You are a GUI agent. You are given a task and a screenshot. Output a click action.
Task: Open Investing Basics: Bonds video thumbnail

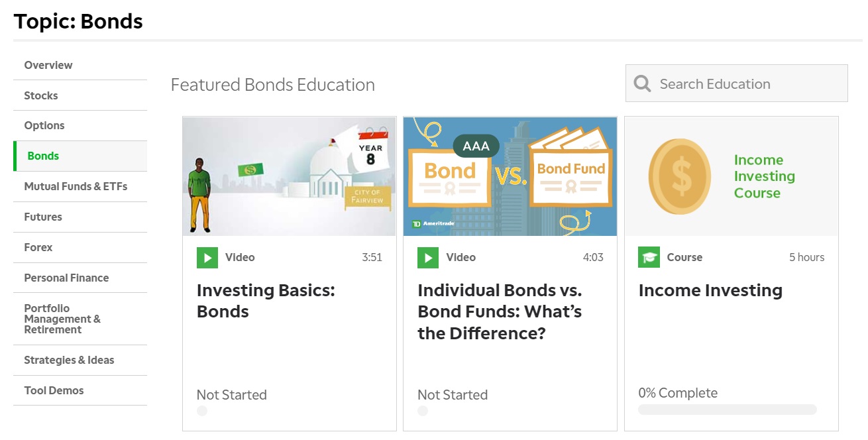(x=289, y=176)
